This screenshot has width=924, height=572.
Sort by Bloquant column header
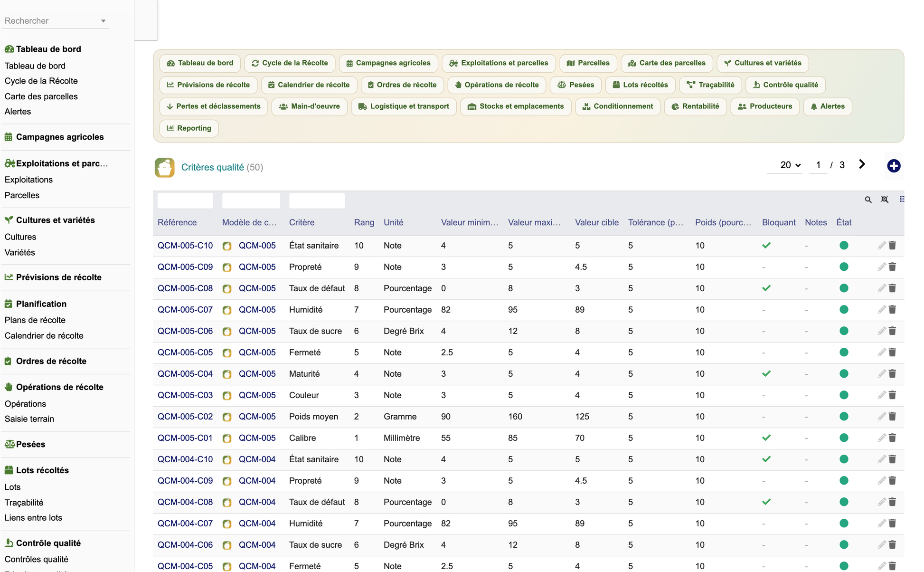pos(779,222)
